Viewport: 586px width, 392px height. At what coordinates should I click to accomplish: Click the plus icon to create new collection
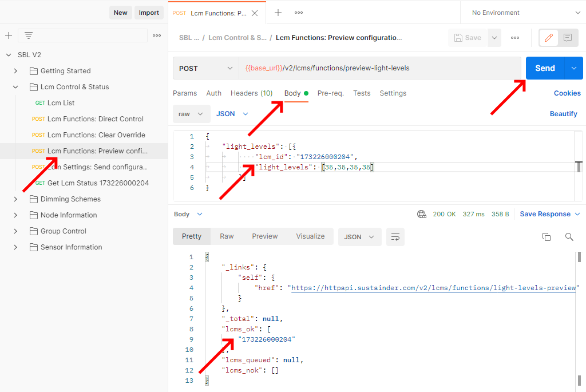[x=9, y=35]
